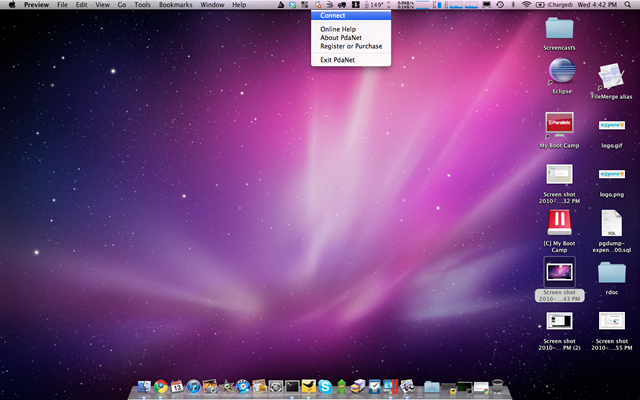The width and height of the screenshot is (640, 400).
Task: Open Finder from the Dock
Action: pos(144,386)
